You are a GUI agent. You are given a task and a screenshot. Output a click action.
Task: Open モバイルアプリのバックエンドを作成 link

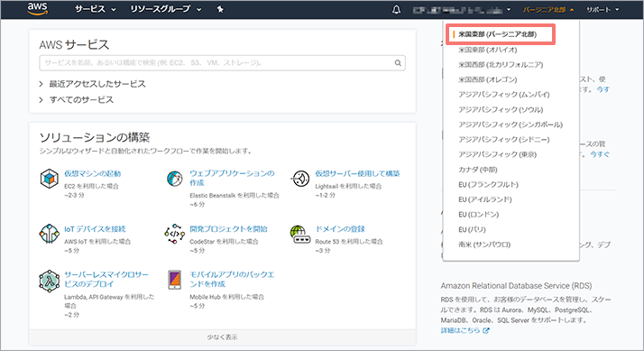232,279
